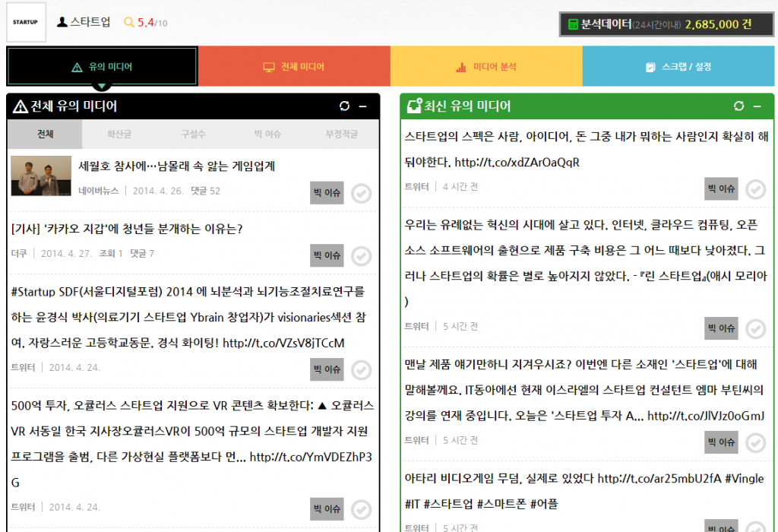Screen dimensions: 778x532
Task: Toggle check circle on 스타트업의 스펙 tweet
Action: [x=756, y=189]
